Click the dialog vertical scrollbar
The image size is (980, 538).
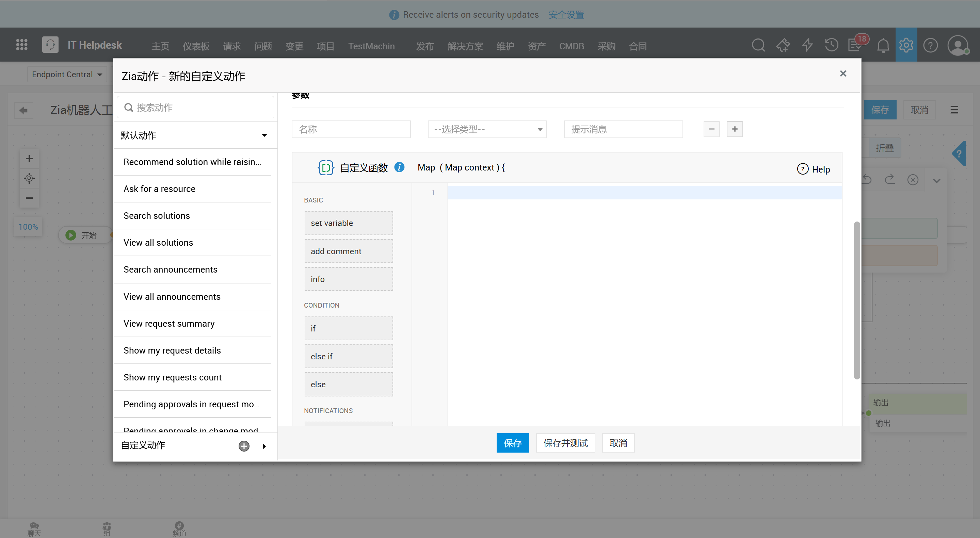point(856,300)
